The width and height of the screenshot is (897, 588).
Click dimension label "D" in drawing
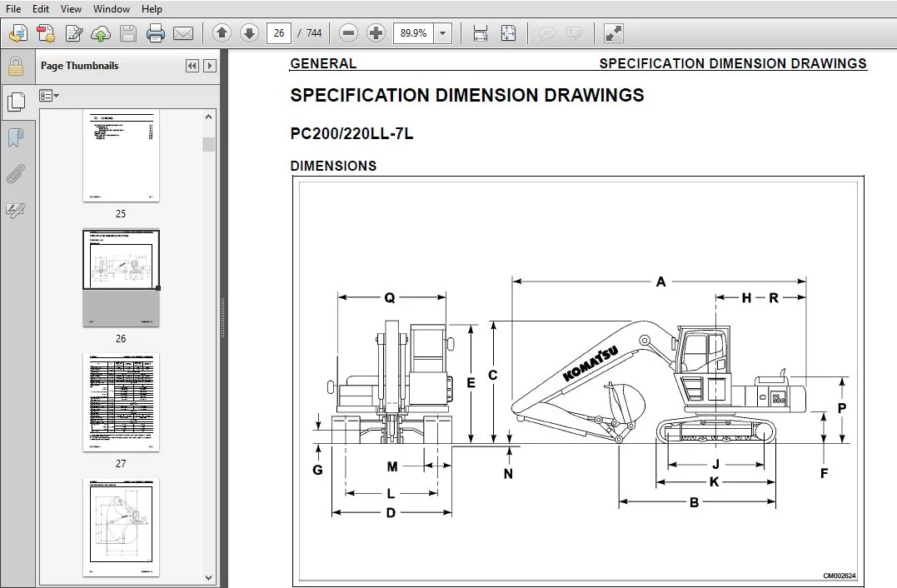pyautogui.click(x=391, y=513)
